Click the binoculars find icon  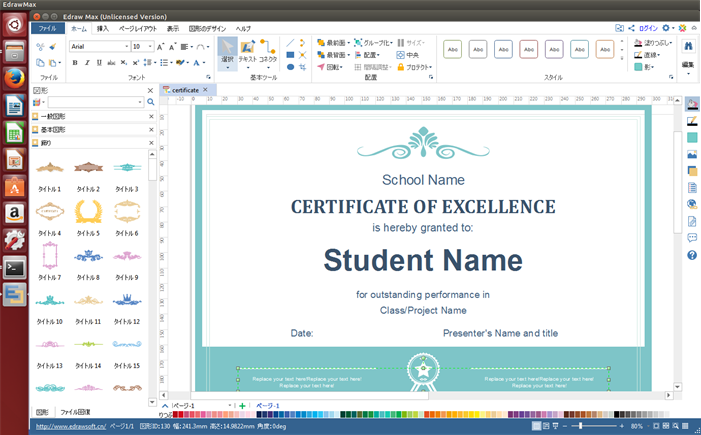pos(688,46)
